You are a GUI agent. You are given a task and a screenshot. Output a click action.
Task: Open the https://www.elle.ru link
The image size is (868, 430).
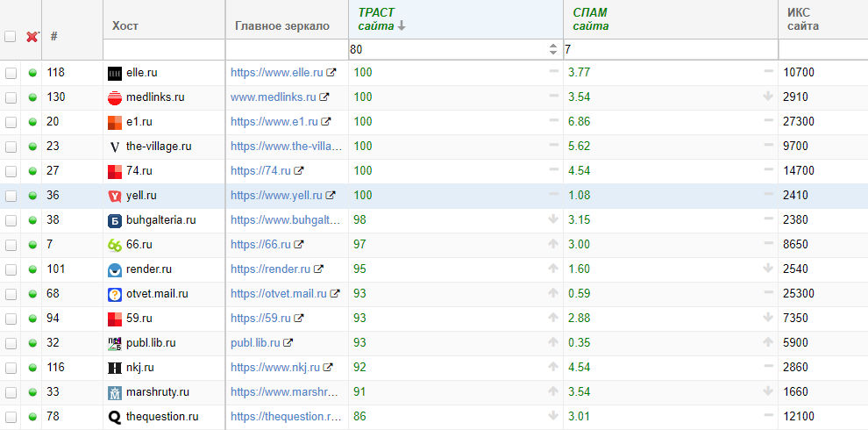(277, 72)
